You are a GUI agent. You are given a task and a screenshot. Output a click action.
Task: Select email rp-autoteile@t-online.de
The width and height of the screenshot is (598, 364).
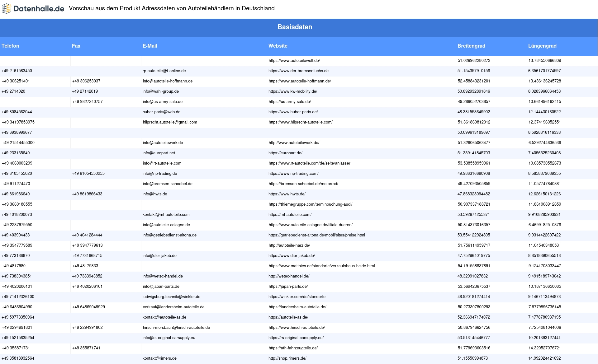(164, 71)
